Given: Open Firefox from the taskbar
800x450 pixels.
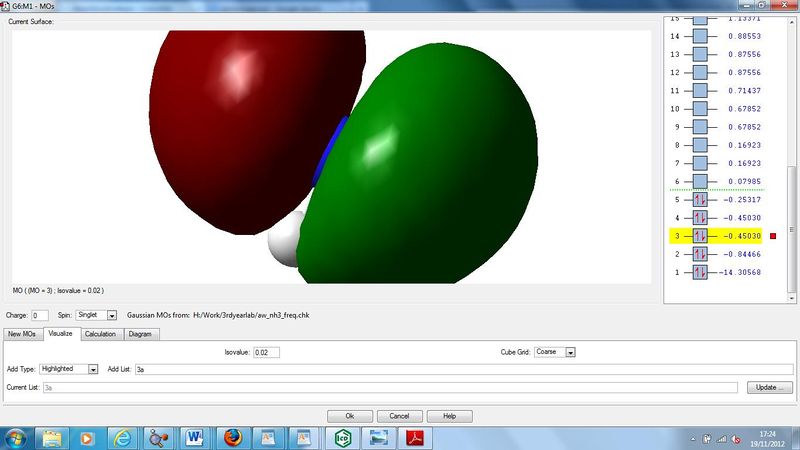Looking at the screenshot, I should tap(233, 438).
